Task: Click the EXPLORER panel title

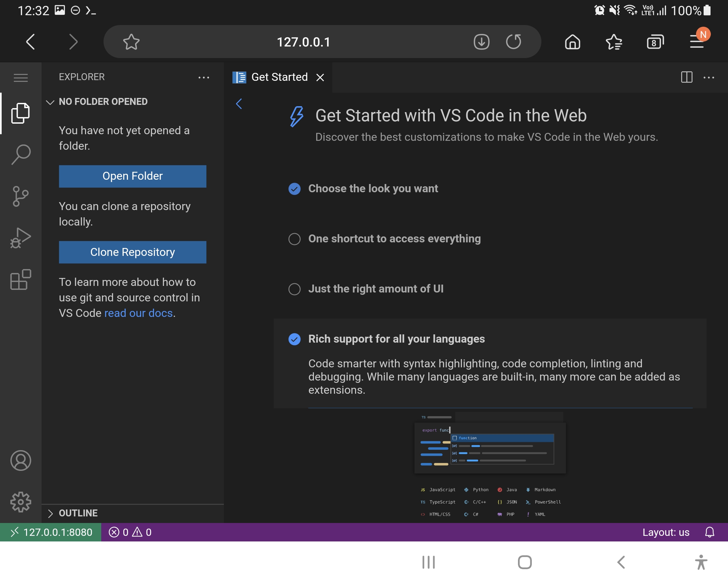Action: click(82, 77)
